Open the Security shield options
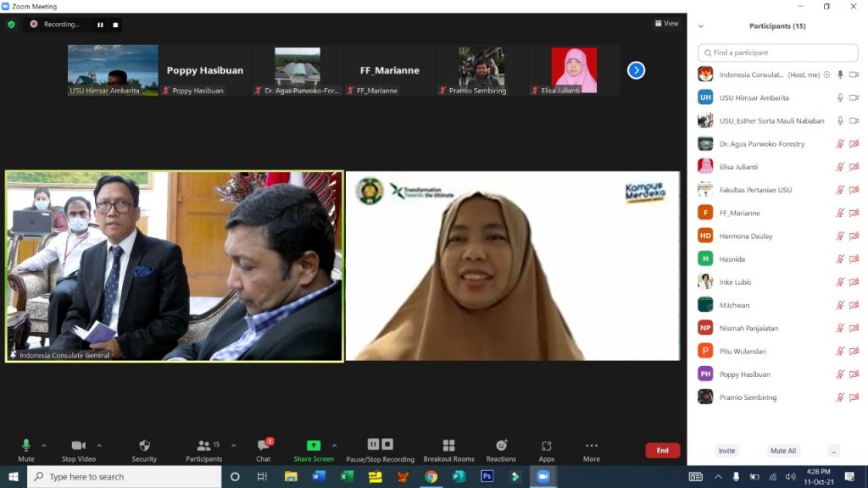The width and height of the screenshot is (868, 488). click(144, 446)
